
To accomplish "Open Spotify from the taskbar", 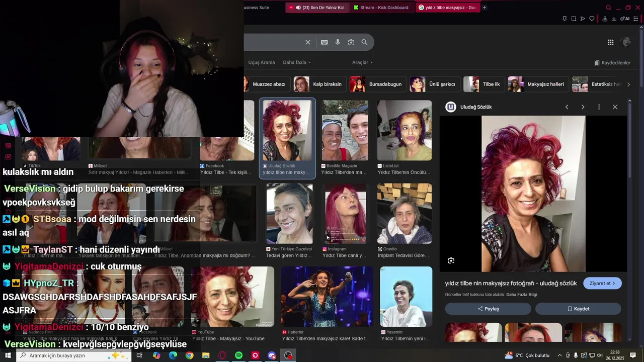I will coord(238,355).
